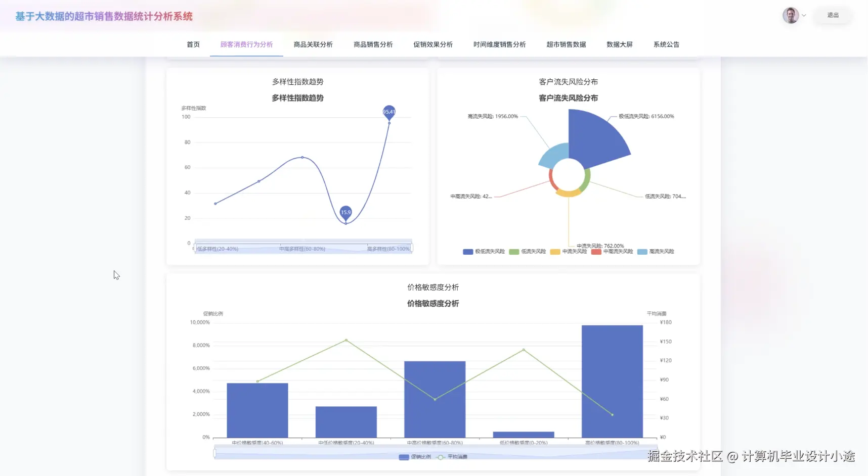Open the 促销效果分析 tab

click(432, 44)
